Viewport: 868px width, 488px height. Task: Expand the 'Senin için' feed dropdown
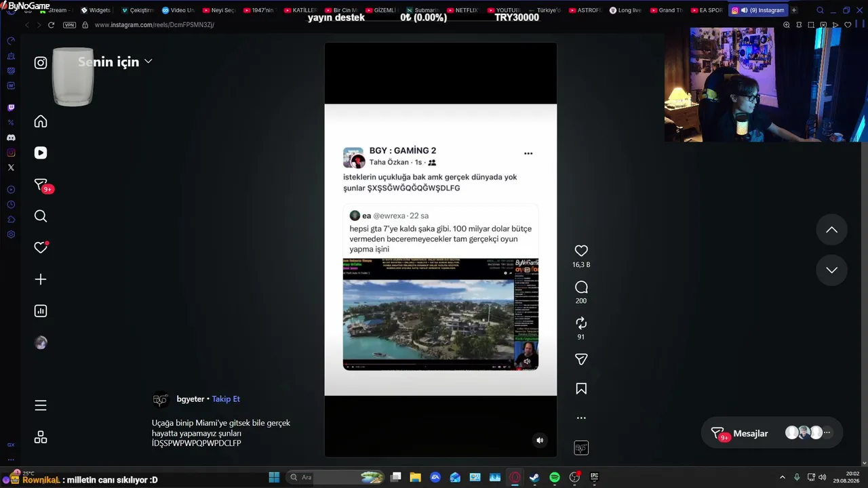(x=115, y=62)
